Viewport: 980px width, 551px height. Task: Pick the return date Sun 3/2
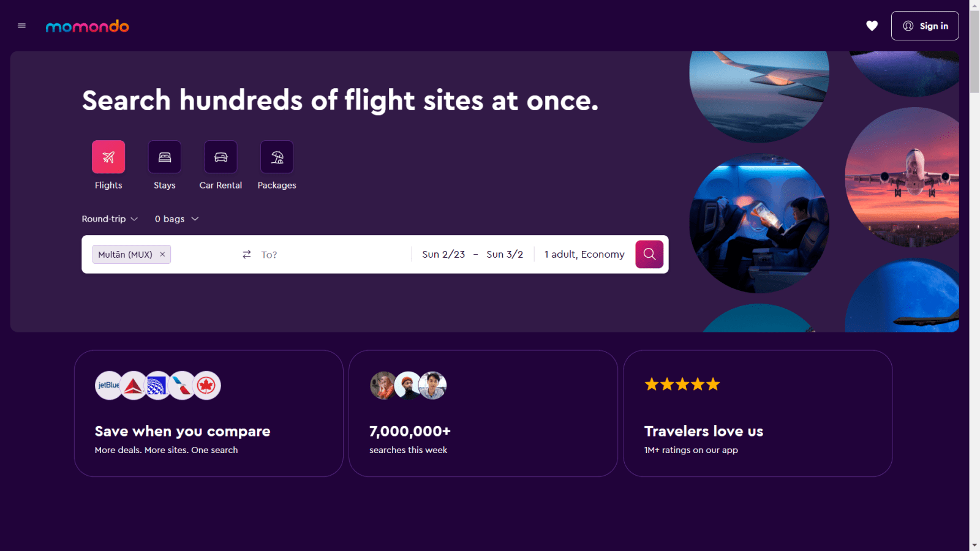pos(505,255)
